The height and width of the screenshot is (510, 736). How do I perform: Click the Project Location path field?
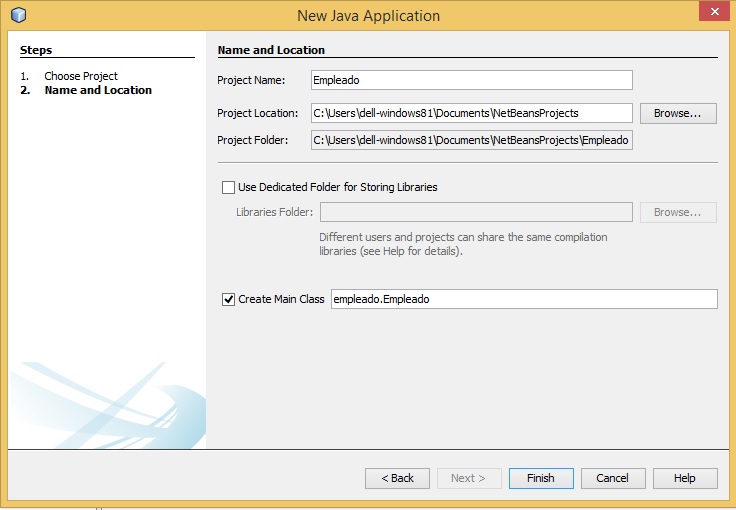pos(471,113)
